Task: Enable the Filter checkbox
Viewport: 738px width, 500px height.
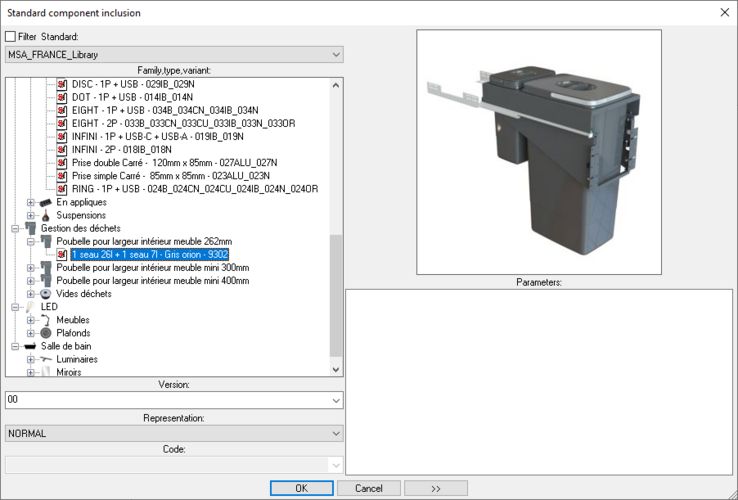Action: pyautogui.click(x=11, y=37)
